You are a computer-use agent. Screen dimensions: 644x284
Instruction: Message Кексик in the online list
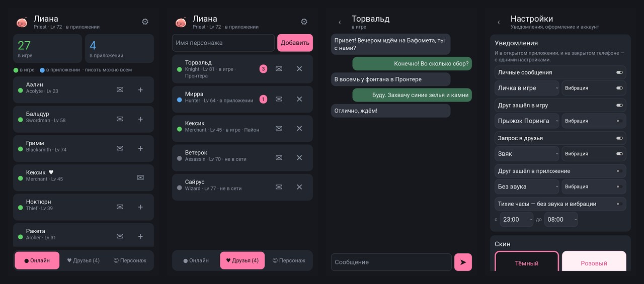pyautogui.click(x=140, y=177)
